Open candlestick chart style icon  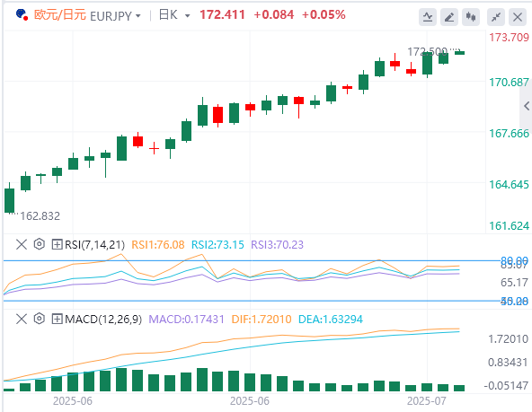click(x=471, y=16)
